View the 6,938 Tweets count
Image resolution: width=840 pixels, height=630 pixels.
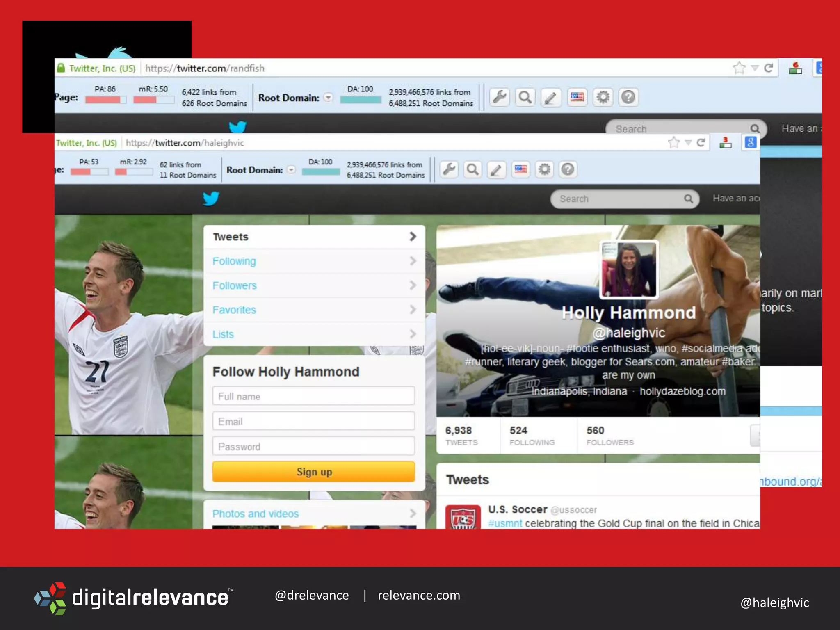point(462,436)
